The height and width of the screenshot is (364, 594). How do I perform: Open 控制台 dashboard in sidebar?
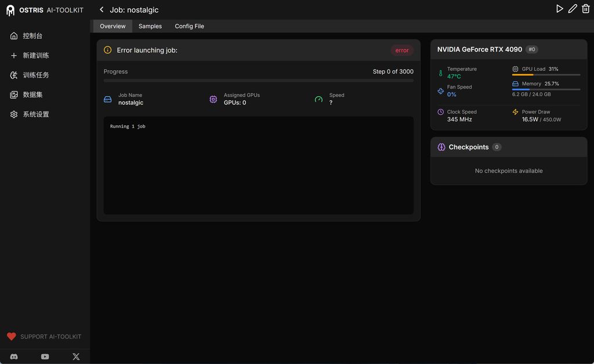(32, 36)
